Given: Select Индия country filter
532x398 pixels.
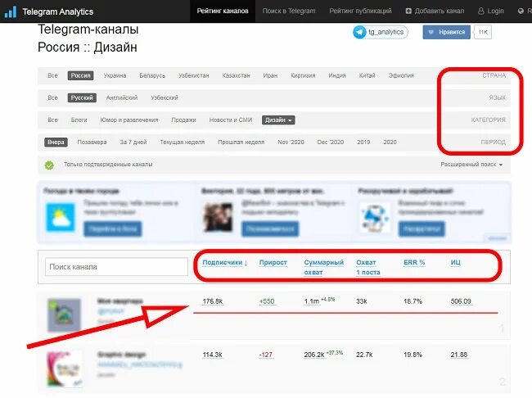Looking at the screenshot, I should [x=337, y=75].
